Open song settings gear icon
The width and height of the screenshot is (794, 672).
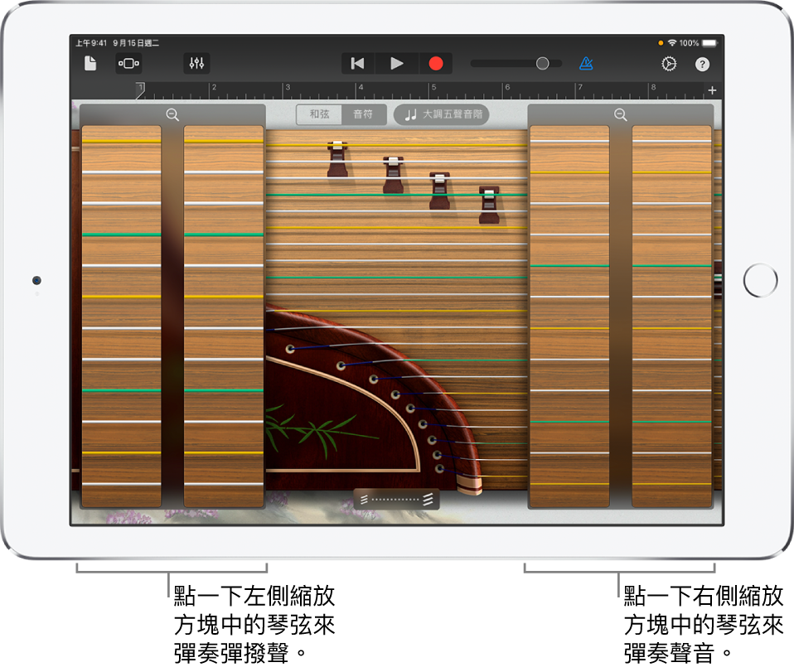pyautogui.click(x=668, y=64)
